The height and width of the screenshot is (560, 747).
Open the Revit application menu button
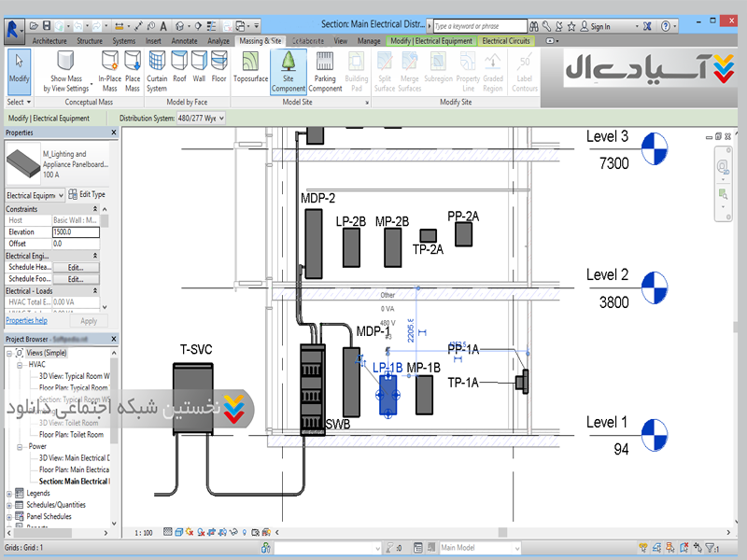[x=13, y=28]
